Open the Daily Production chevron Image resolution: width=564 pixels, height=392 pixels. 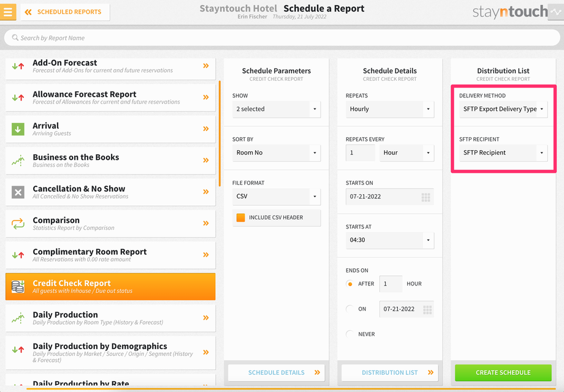[206, 318]
